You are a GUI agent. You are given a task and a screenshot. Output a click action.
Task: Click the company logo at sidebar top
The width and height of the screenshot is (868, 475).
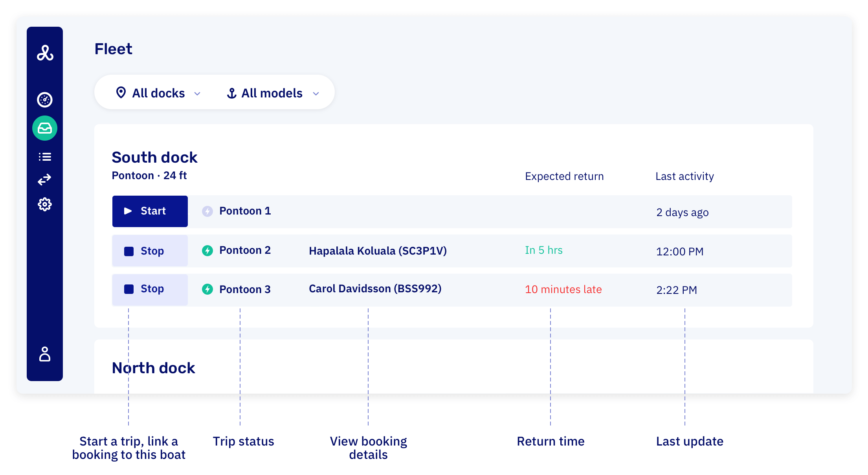(45, 54)
